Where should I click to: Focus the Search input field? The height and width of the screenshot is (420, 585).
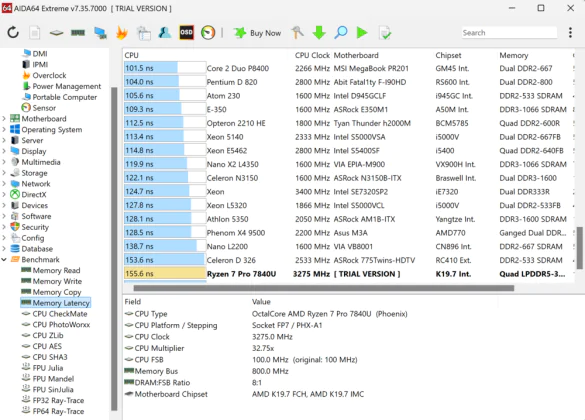[509, 33]
